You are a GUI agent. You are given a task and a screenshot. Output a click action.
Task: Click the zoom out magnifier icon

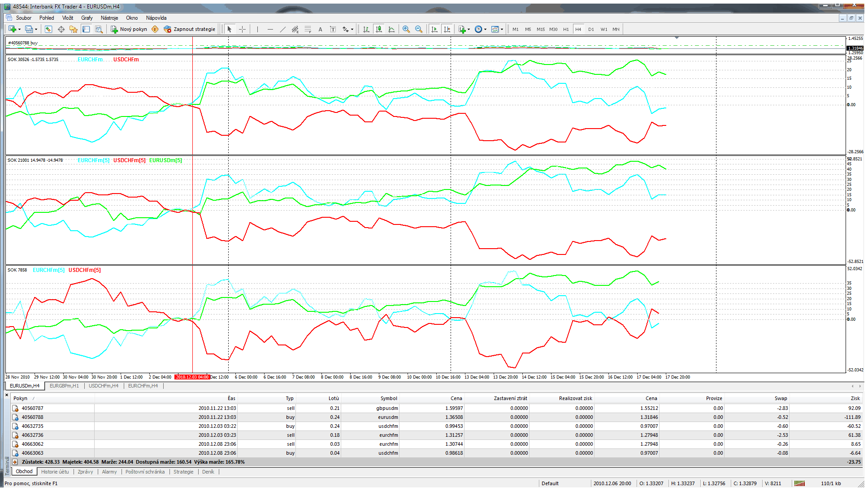click(x=419, y=29)
